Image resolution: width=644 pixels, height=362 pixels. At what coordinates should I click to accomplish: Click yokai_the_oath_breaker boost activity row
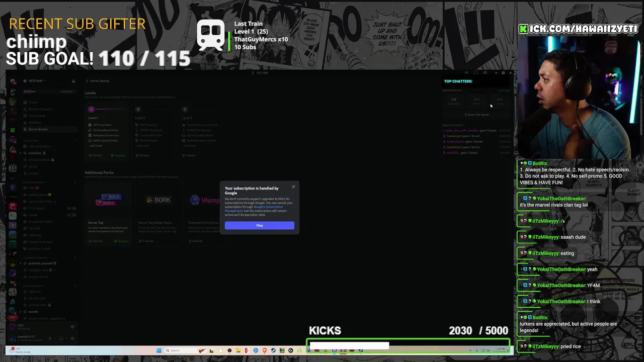pyautogui.click(x=476, y=130)
